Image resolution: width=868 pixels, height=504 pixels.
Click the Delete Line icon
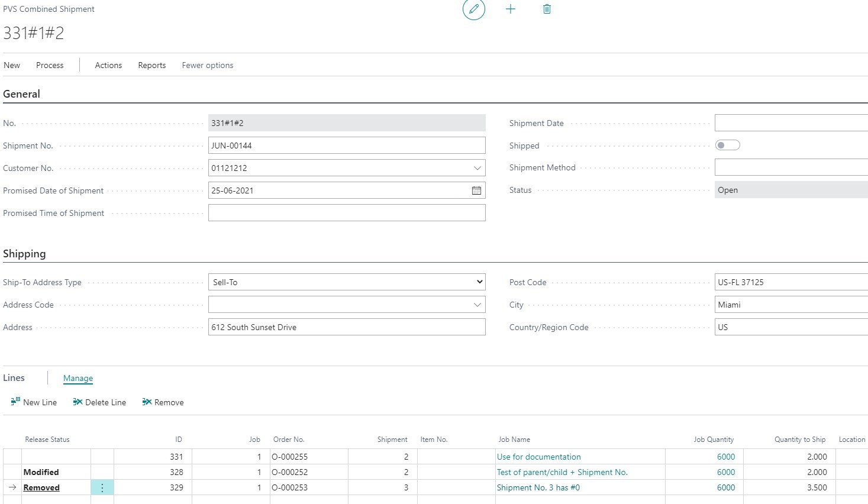[x=78, y=402]
